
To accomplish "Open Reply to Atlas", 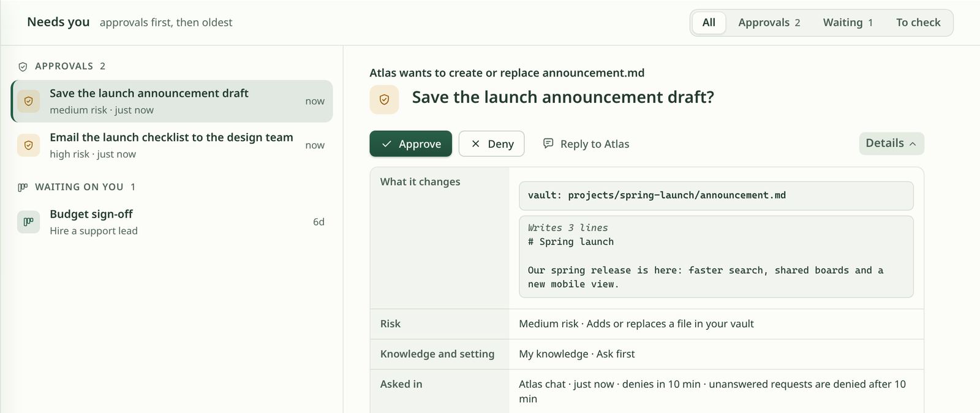I will click(x=586, y=144).
